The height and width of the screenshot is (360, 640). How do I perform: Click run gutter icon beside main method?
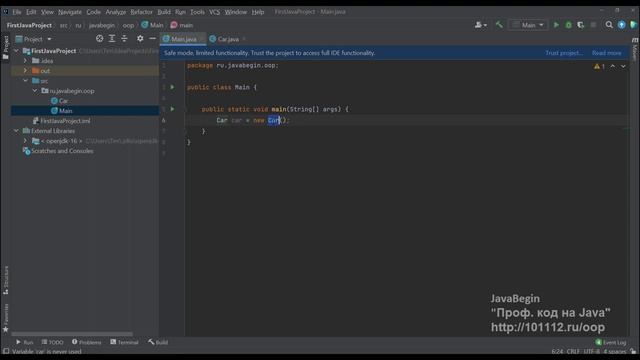click(x=172, y=109)
